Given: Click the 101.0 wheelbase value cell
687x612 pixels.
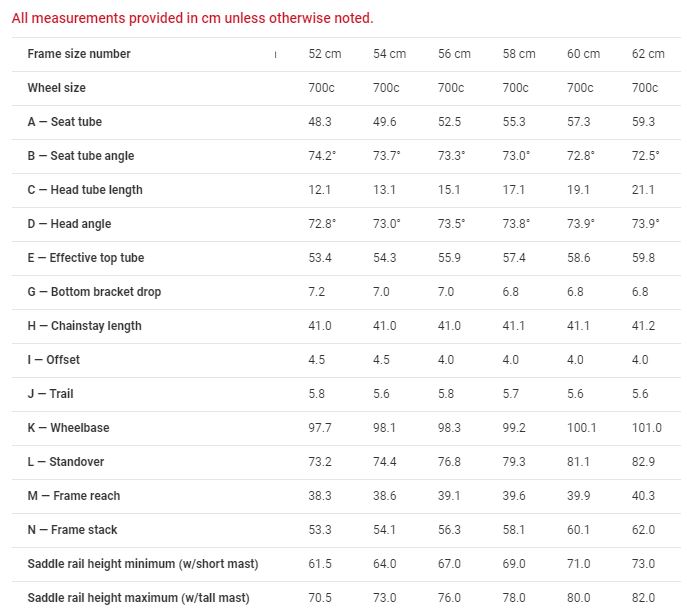Looking at the screenshot, I should point(647,428).
